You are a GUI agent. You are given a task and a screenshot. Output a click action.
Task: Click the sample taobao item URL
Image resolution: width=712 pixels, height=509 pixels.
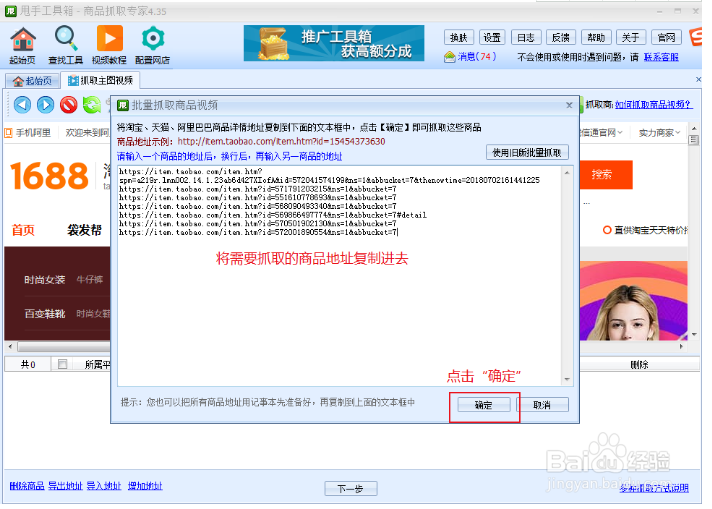click(281, 142)
